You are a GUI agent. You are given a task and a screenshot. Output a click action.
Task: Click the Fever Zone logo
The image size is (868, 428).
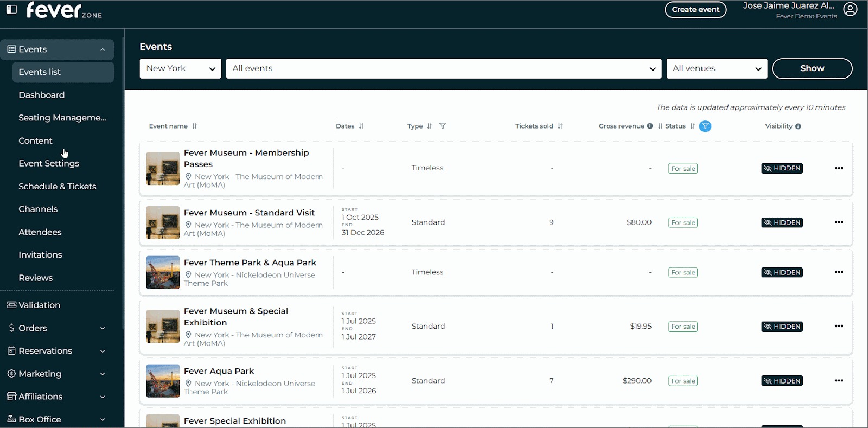(x=64, y=10)
